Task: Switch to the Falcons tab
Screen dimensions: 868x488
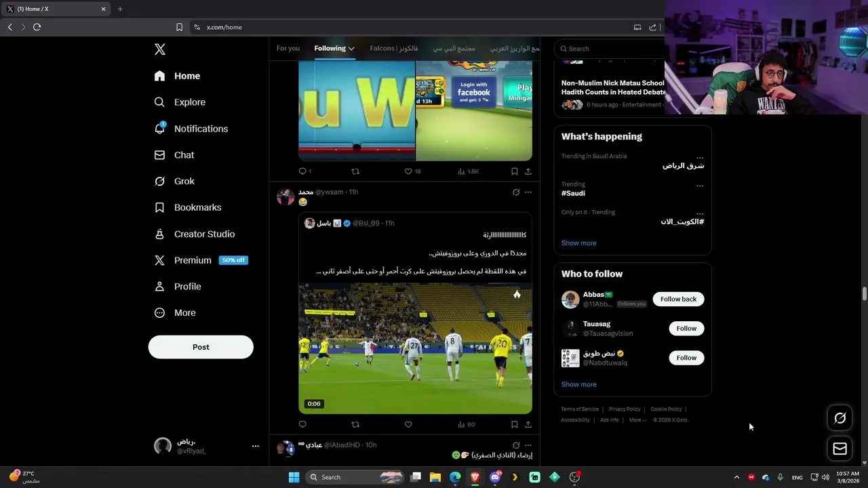Action: coord(394,49)
